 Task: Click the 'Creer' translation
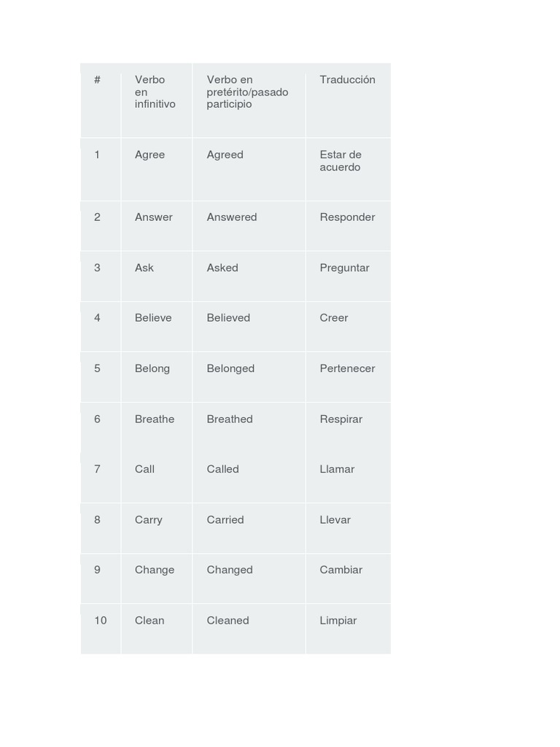click(333, 318)
